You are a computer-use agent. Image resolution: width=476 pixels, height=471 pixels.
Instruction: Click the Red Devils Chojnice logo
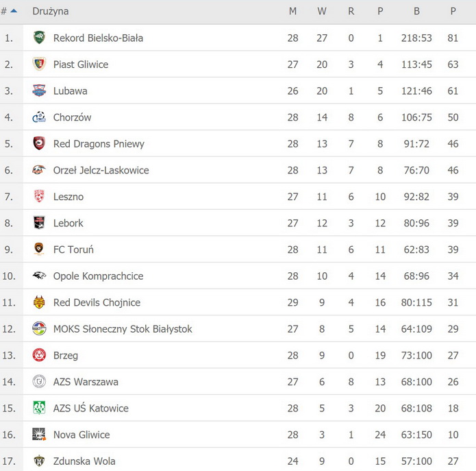click(x=39, y=302)
